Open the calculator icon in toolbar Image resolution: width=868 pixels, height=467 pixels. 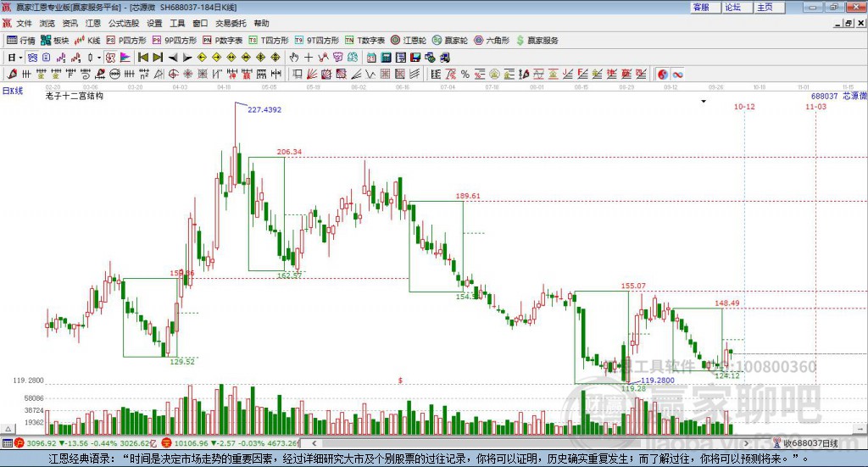coord(387,58)
